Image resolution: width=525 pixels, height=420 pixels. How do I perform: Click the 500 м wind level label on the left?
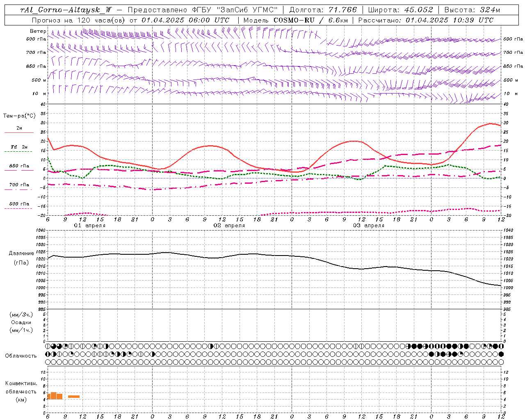(x=39, y=80)
